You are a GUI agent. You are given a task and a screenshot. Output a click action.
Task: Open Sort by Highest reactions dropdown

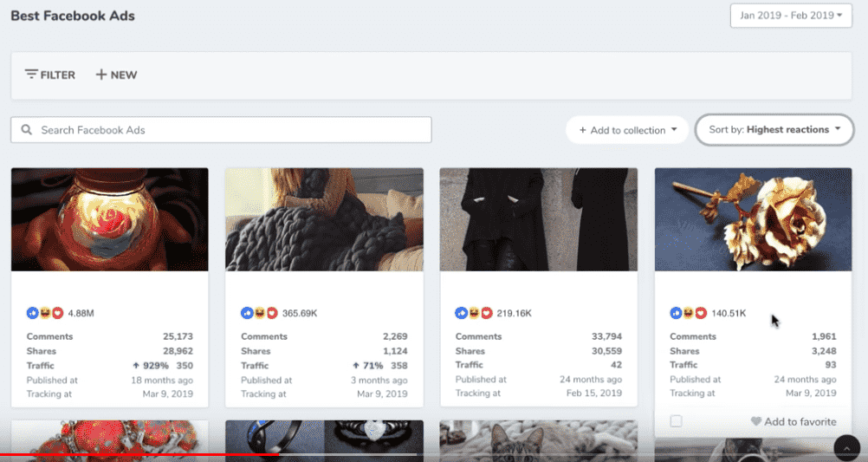(x=774, y=130)
